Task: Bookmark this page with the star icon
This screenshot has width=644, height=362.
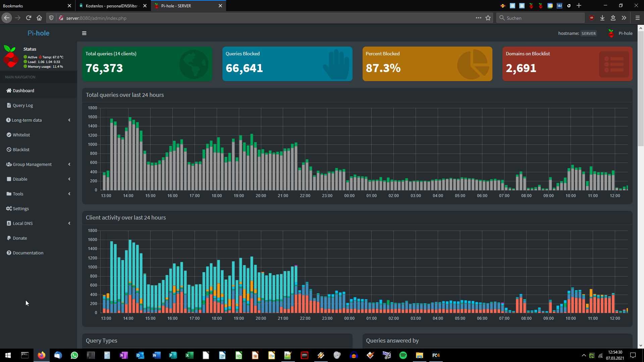Action: pos(488,18)
